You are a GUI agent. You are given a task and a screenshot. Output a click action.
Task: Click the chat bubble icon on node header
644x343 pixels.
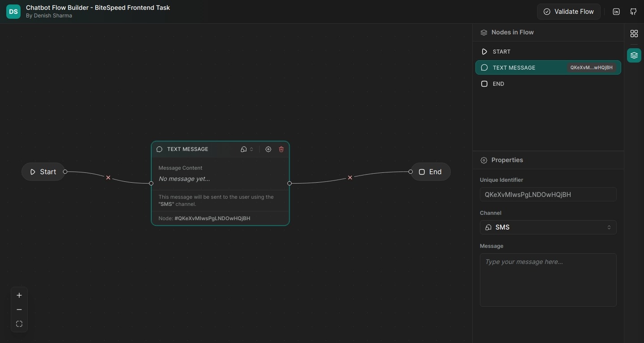click(159, 149)
